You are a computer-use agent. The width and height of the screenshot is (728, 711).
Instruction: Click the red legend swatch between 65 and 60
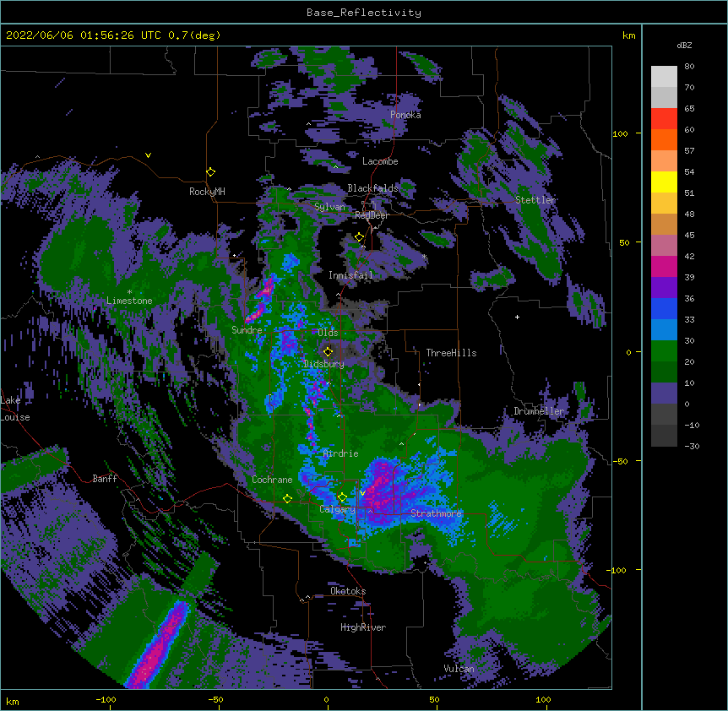(664, 119)
